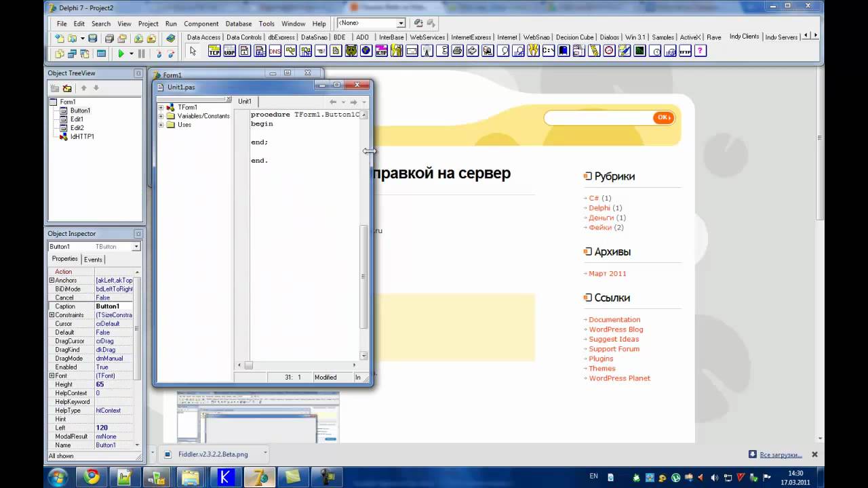Select the C:\ prompt component icon
This screenshot has width=868, height=488.
(549, 51)
